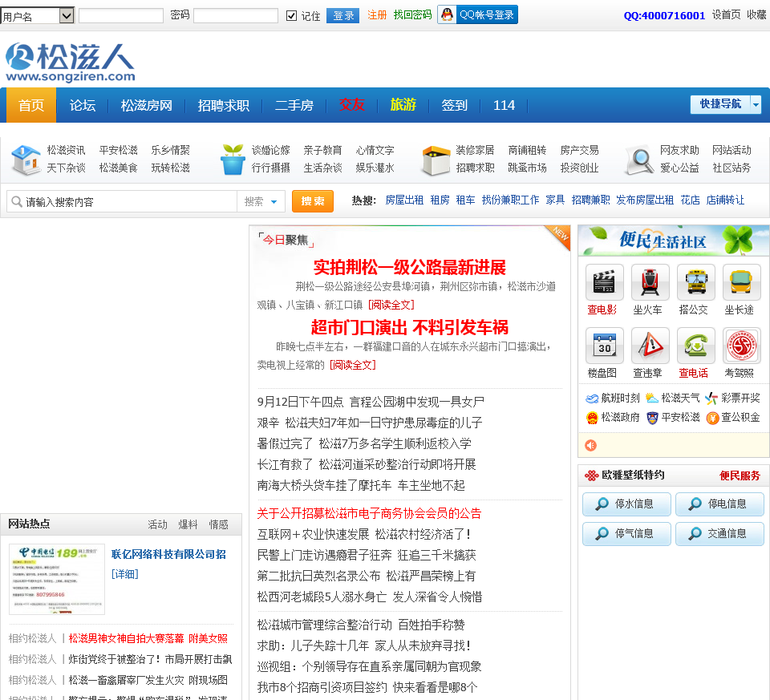Open the 搜索 scope dropdown in search bar
Viewport: 770px width, 700px height.
click(261, 202)
